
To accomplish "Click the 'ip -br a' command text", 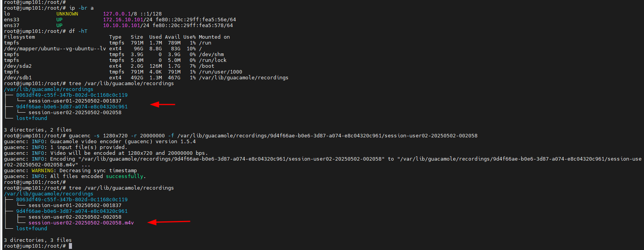I will click(x=81, y=8).
